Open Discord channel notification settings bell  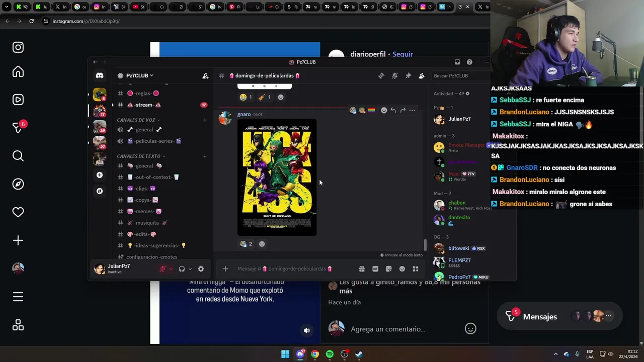coord(395,76)
